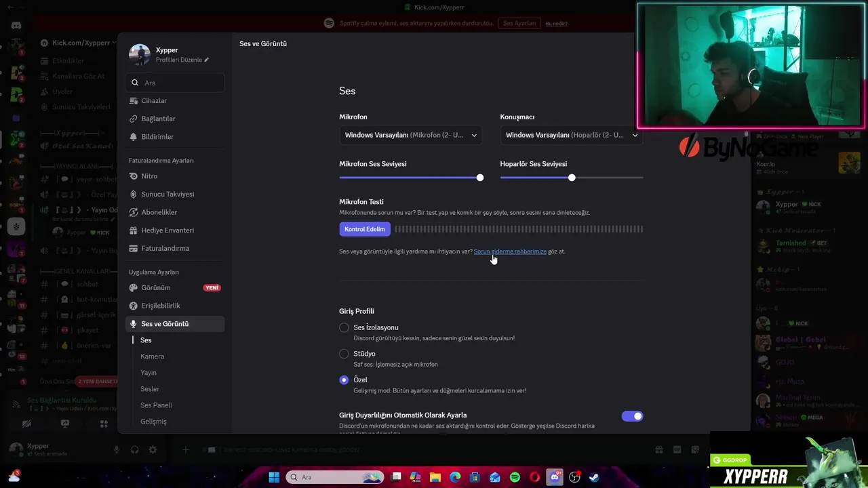The image size is (868, 488).
Task: Toggle Giriş Duyarlılığını Otomatik Olarak Ayarla
Action: tap(632, 416)
